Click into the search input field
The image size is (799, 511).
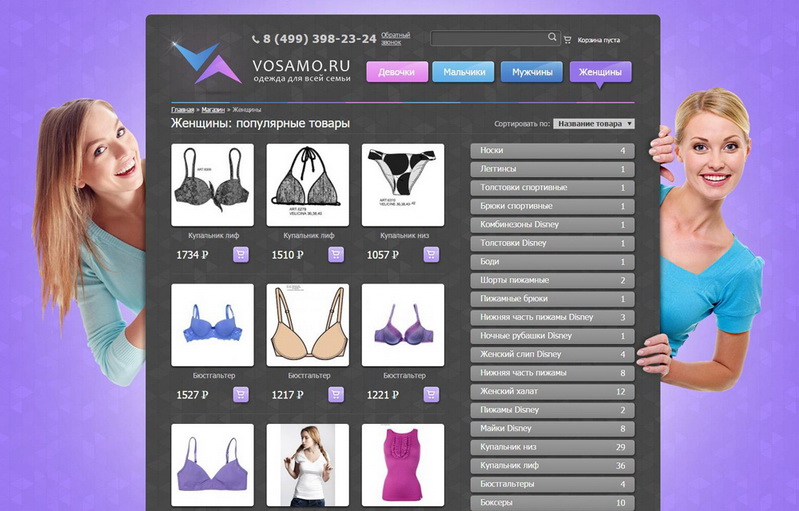click(x=488, y=38)
